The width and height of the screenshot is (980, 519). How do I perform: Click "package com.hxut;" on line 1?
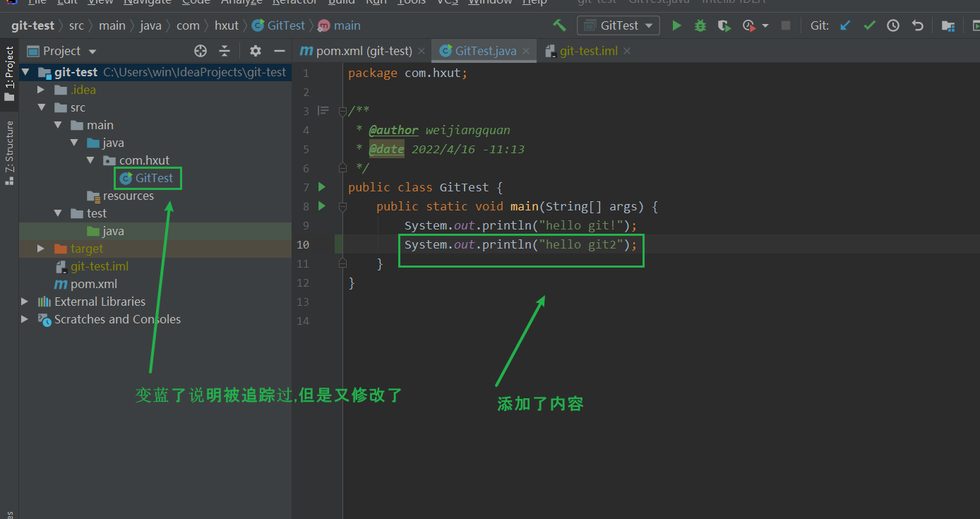click(407, 73)
